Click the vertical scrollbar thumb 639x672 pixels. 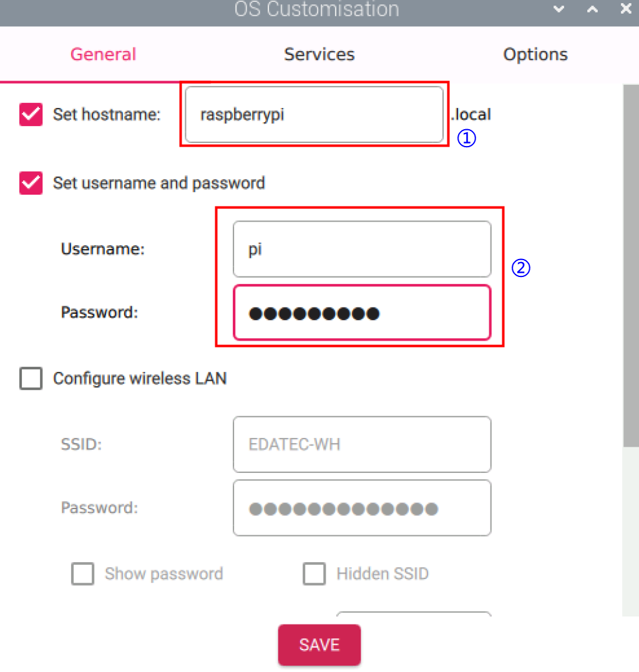630,265
